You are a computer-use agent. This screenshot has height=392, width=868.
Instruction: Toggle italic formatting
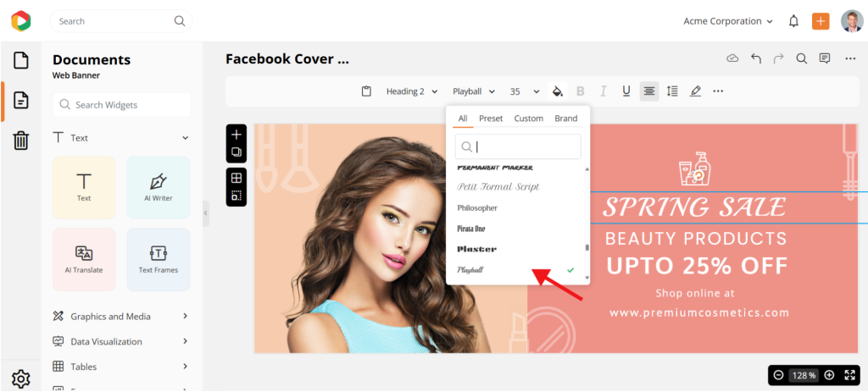604,91
